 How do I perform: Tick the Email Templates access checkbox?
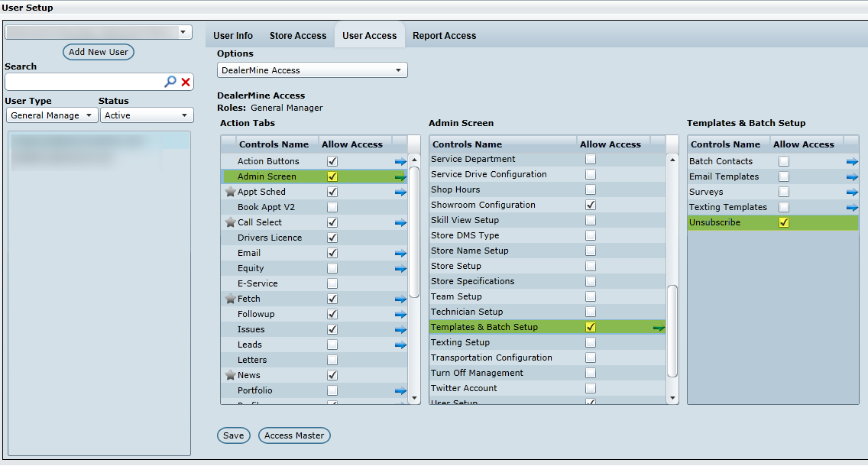(784, 176)
